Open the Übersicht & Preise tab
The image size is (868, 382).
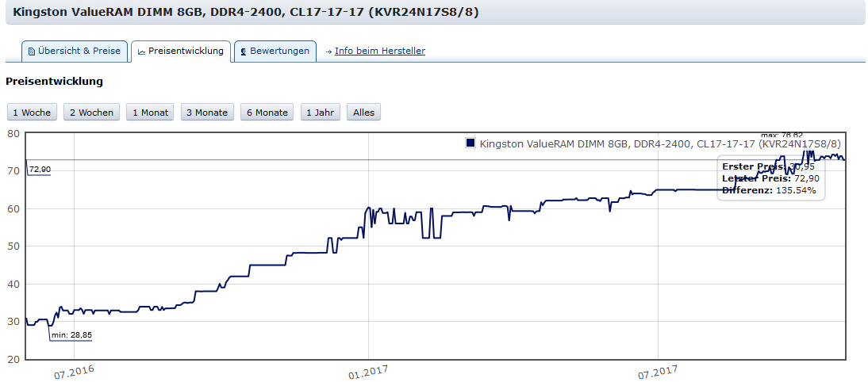pyautogui.click(x=75, y=51)
